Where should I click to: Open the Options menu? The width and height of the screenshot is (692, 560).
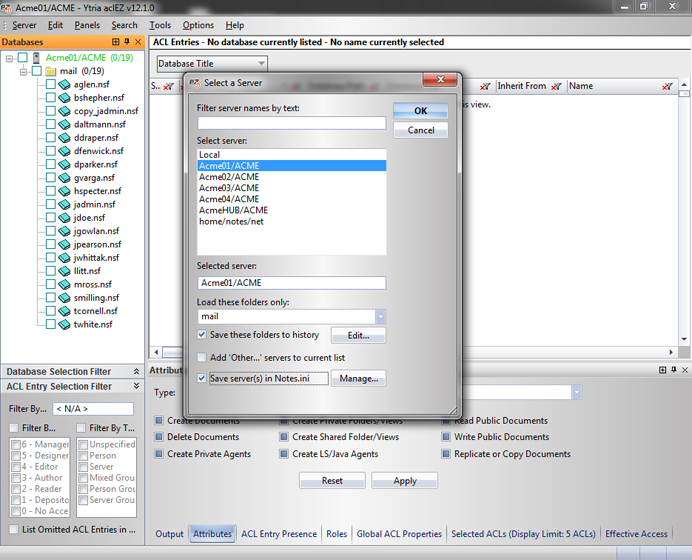coord(198,25)
